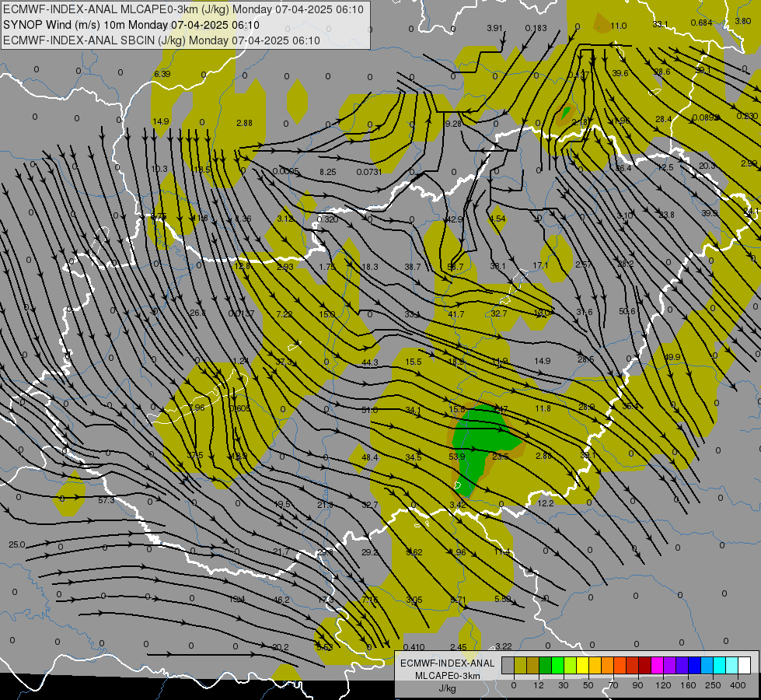Click the legend tick label 30
The height and width of the screenshot is (700, 761).
point(563,685)
